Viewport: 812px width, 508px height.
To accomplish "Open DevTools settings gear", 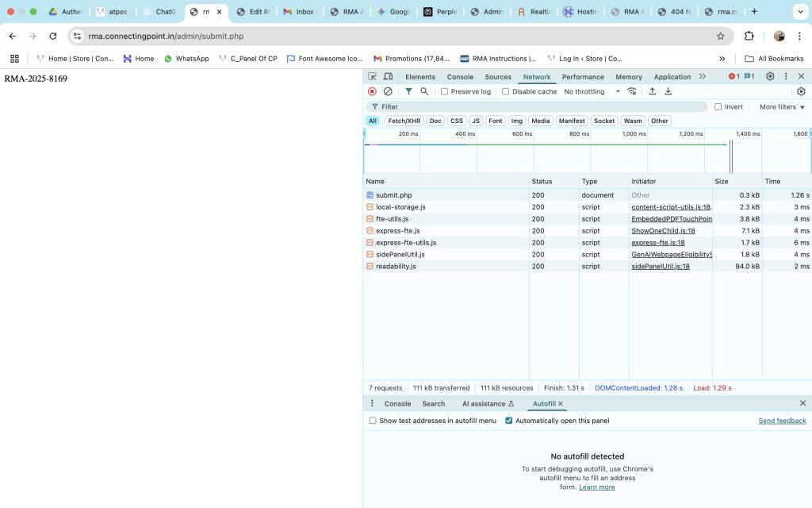I will 769,76.
